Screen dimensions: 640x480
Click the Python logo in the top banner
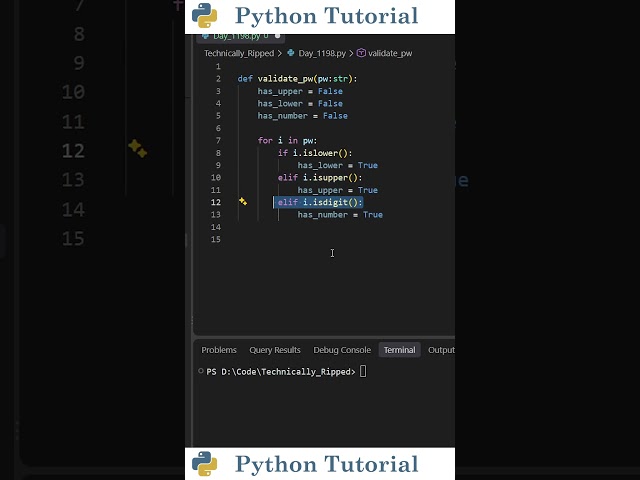(x=204, y=16)
